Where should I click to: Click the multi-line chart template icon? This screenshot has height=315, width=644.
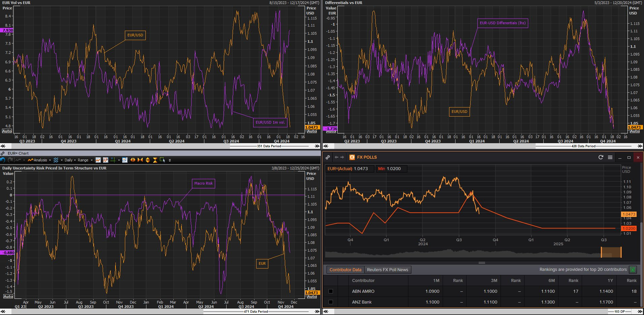click(x=105, y=160)
